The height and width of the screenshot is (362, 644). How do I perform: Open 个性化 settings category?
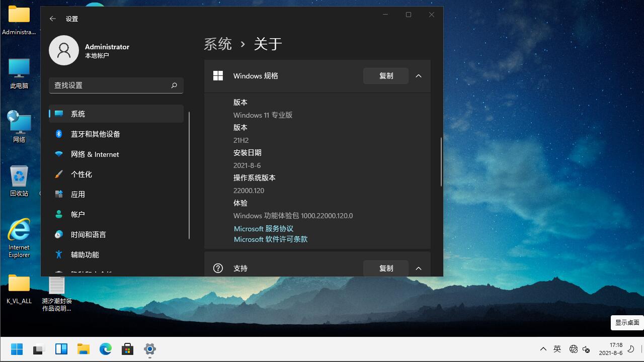tap(116, 174)
